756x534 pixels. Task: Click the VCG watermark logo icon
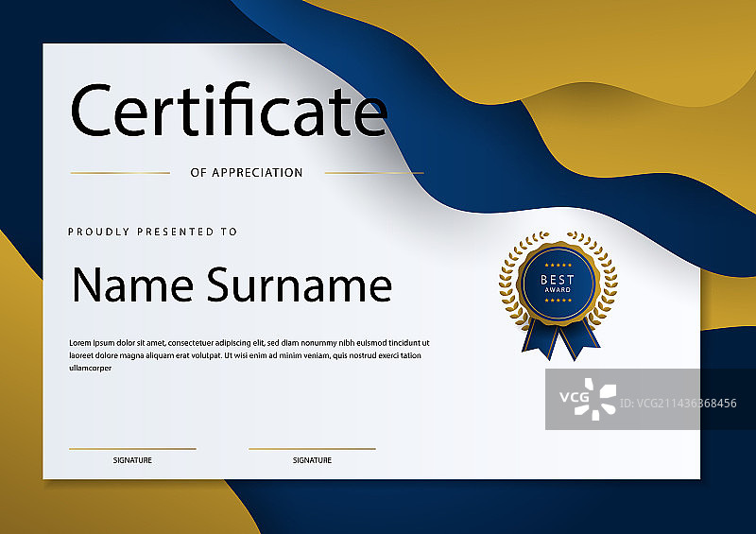587,399
